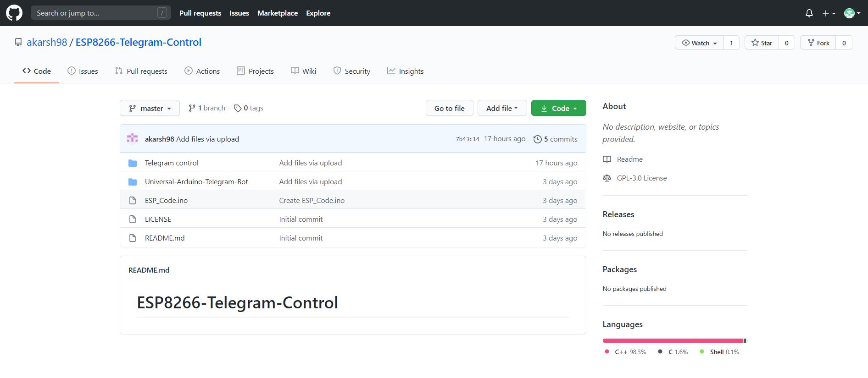Star this repository
This screenshot has width=868, height=378.
pyautogui.click(x=762, y=43)
